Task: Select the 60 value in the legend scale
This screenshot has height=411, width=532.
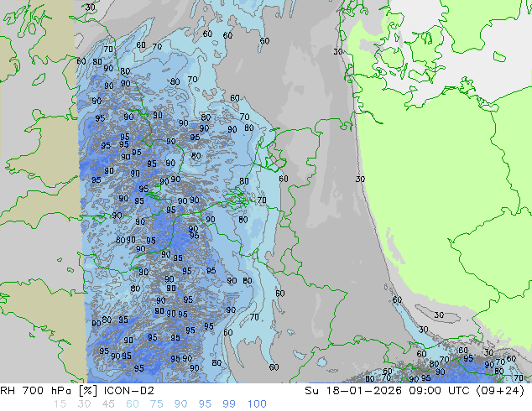Action: coord(133,404)
